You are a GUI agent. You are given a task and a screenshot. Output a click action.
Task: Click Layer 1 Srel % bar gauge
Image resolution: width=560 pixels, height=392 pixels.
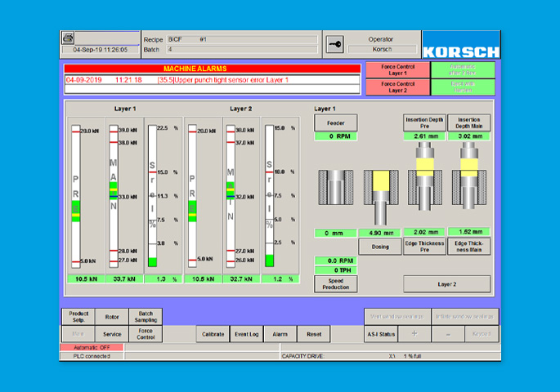point(153,196)
